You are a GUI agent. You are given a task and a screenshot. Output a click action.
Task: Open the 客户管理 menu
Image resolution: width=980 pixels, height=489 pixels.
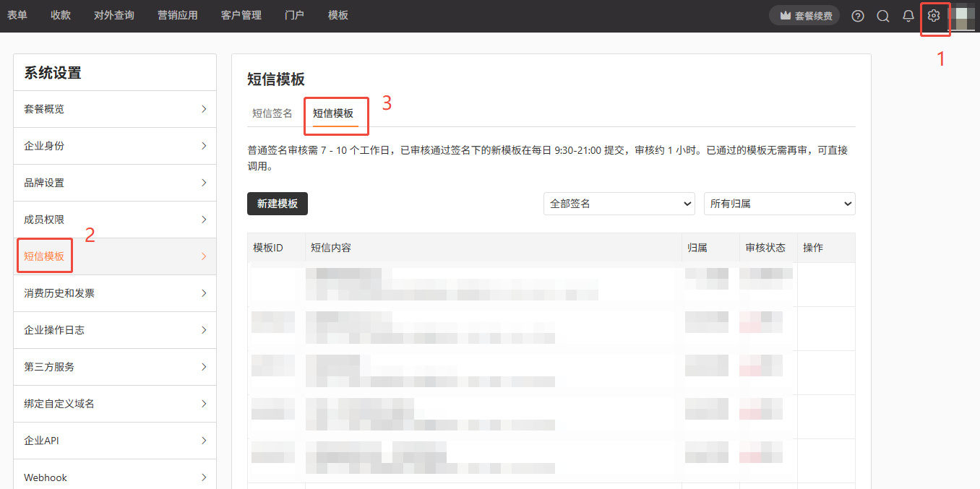click(241, 14)
